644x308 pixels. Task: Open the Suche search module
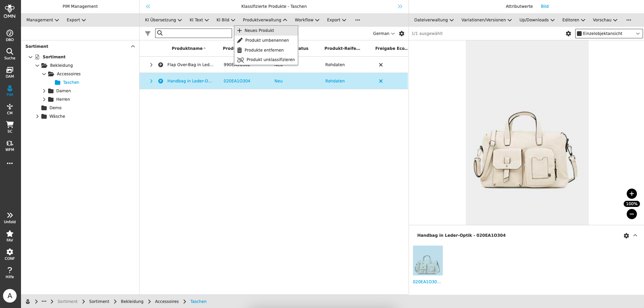click(10, 54)
